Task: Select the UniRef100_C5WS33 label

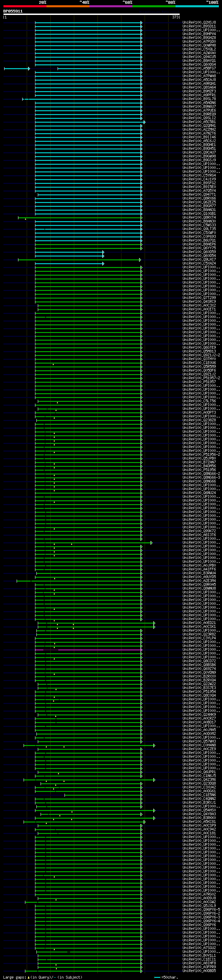Action: [199, 225]
